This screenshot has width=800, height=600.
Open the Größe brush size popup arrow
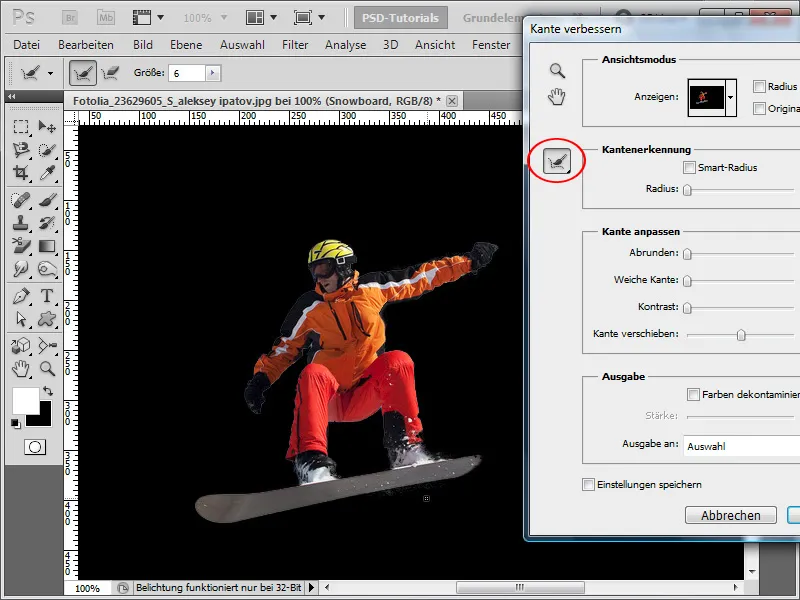213,73
